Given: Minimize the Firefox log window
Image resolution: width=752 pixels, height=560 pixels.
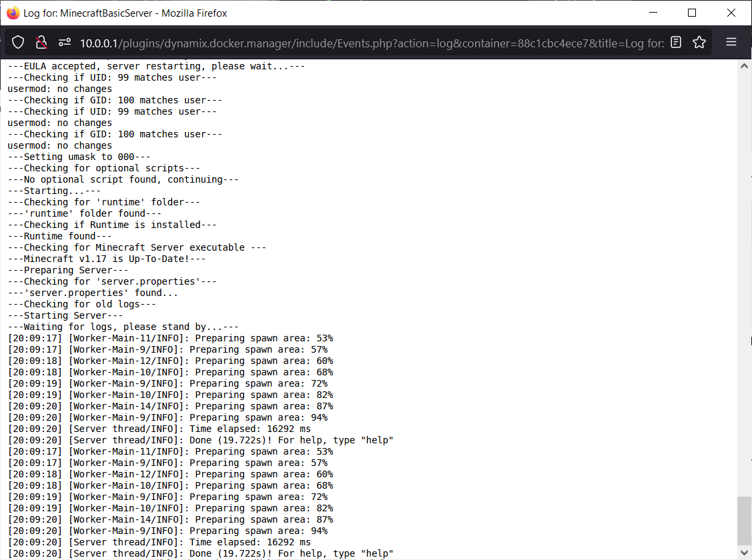Looking at the screenshot, I should [x=653, y=13].
